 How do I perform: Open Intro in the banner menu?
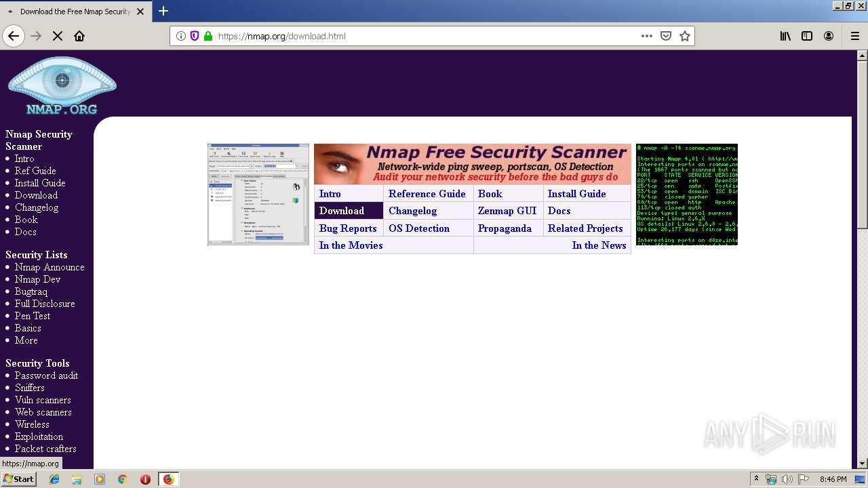pyautogui.click(x=330, y=194)
